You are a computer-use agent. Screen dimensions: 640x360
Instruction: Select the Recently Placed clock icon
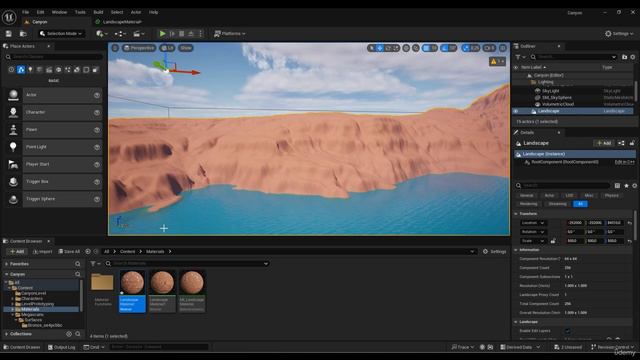pyautogui.click(x=11, y=70)
